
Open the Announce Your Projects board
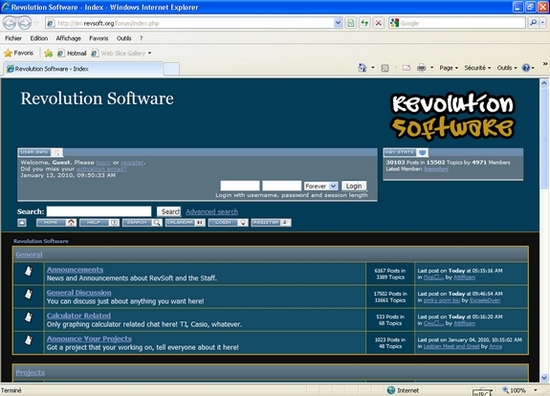tap(89, 339)
